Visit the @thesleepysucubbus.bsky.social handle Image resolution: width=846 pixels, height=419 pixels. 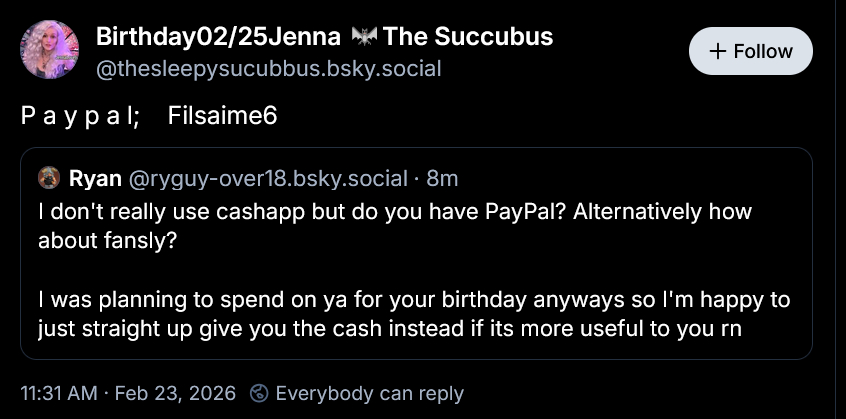[268, 69]
